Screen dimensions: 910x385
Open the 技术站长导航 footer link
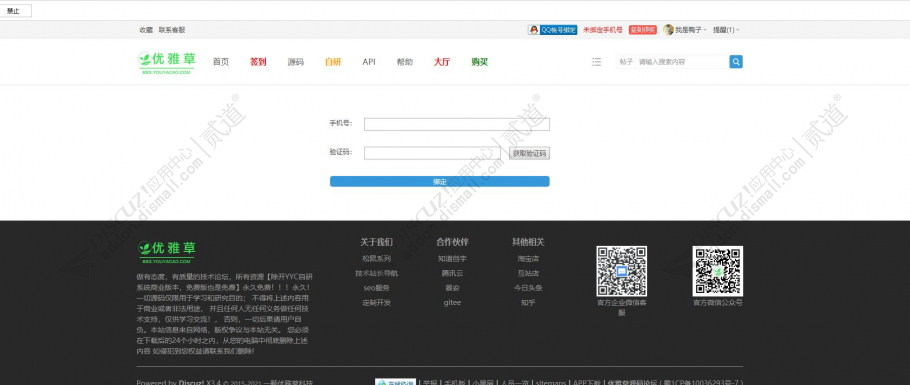tap(377, 273)
